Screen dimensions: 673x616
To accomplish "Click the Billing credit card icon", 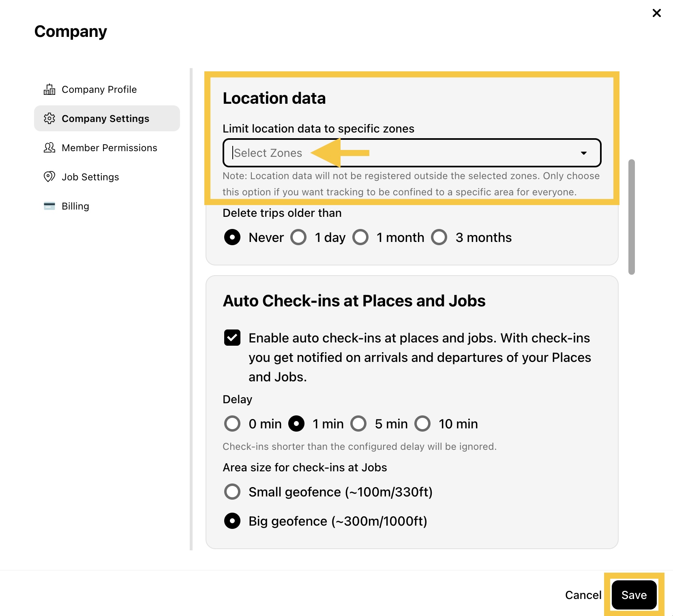I will pyautogui.click(x=49, y=206).
